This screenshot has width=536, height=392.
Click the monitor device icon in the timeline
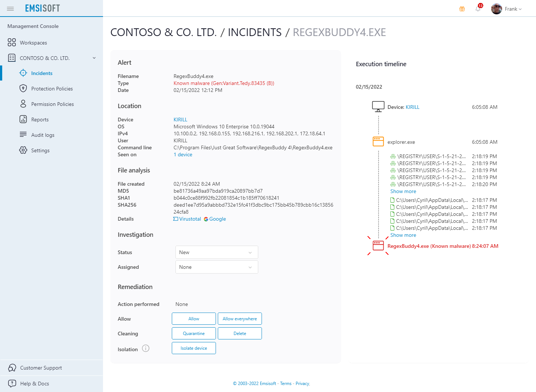tap(378, 107)
